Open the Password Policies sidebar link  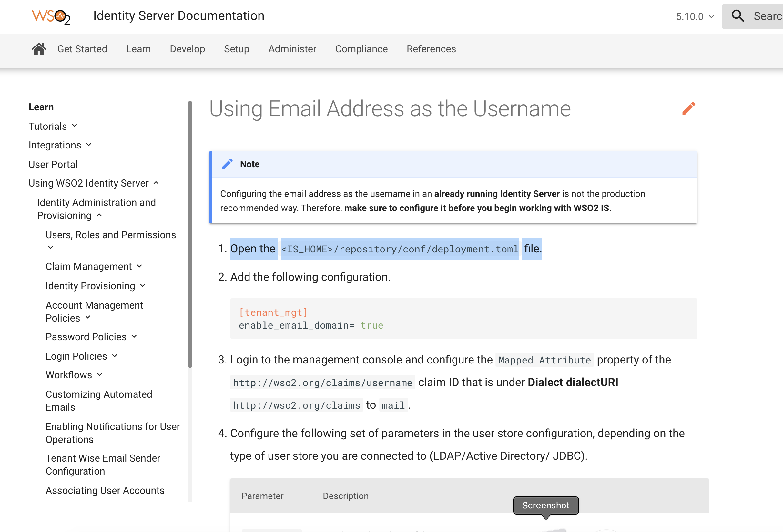pos(86,337)
